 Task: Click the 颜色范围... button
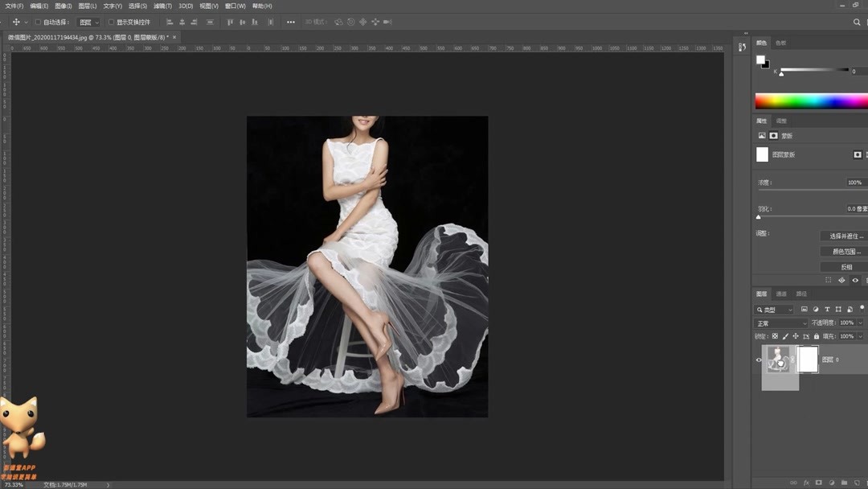click(x=846, y=252)
